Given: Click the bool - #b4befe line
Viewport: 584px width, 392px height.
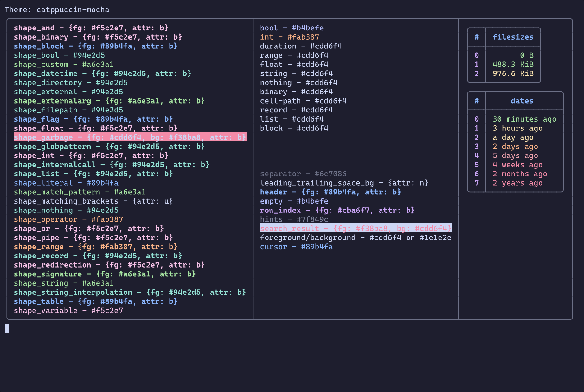Looking at the screenshot, I should point(292,28).
